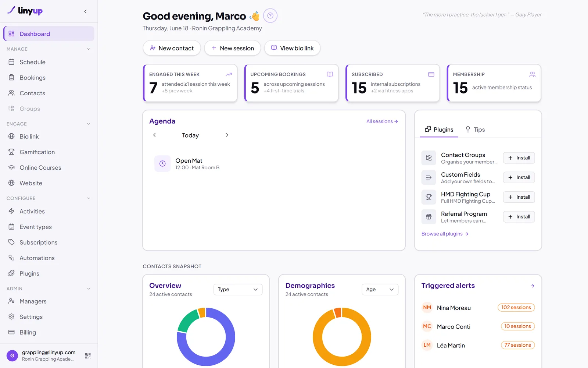Click the Managers icon in sidebar
The width and height of the screenshot is (588, 368).
(11, 301)
